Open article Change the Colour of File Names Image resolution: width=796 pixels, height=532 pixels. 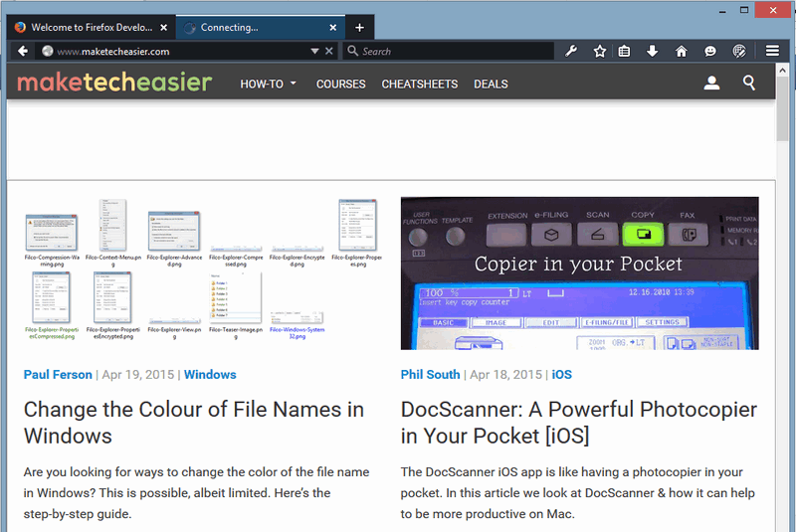pyautogui.click(x=193, y=423)
